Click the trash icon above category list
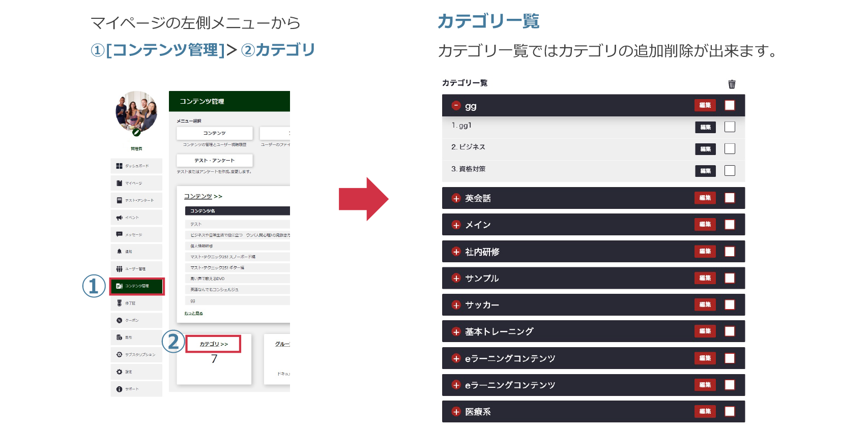This screenshot has height=429, width=868. point(732,84)
